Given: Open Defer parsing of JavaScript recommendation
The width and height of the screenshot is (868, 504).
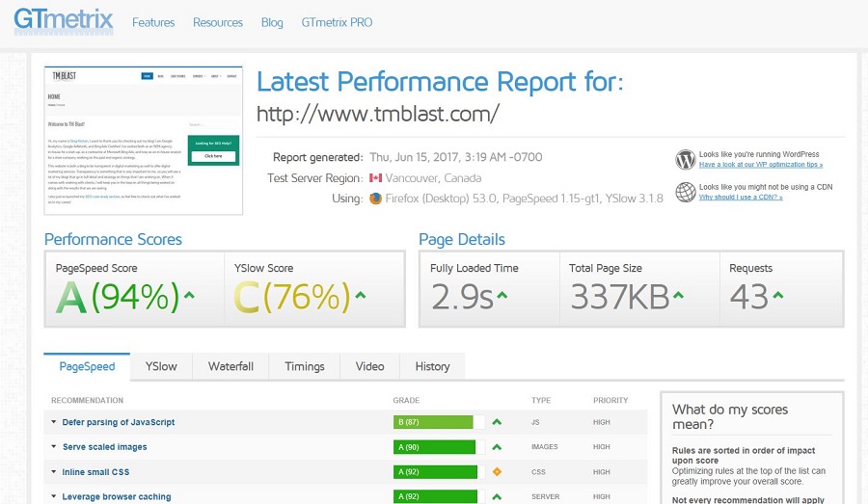Looking at the screenshot, I should pos(119,422).
